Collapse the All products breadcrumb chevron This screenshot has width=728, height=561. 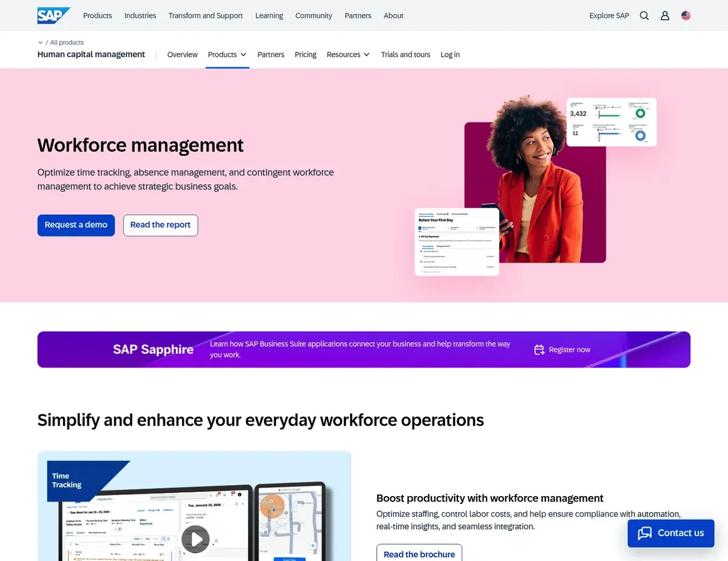tap(41, 42)
